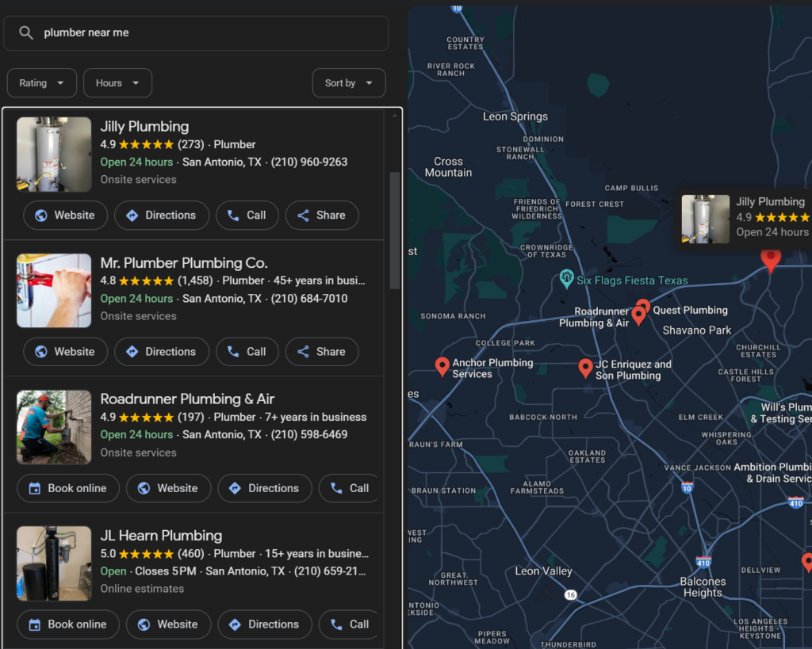The height and width of the screenshot is (649, 812).
Task: Call Roadrunner Plumbing & Air
Action: pos(350,488)
